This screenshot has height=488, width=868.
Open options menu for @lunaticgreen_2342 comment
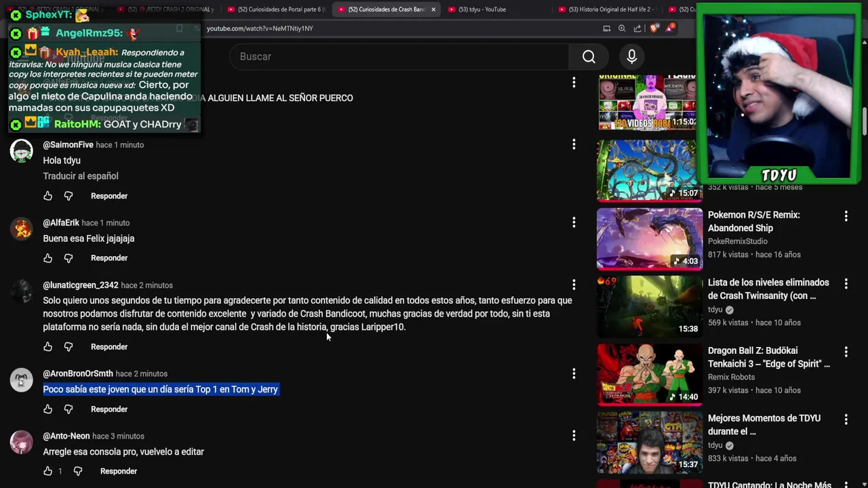pos(574,285)
